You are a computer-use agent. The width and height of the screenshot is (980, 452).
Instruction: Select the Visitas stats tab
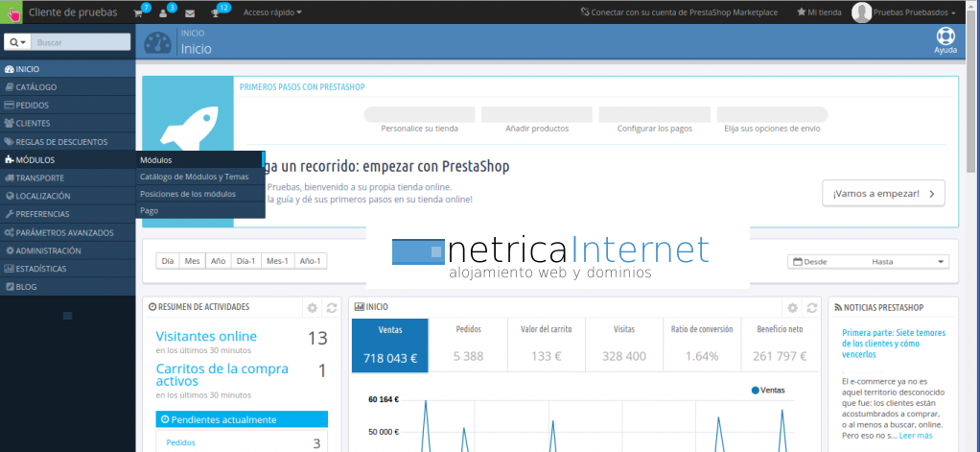[623, 345]
